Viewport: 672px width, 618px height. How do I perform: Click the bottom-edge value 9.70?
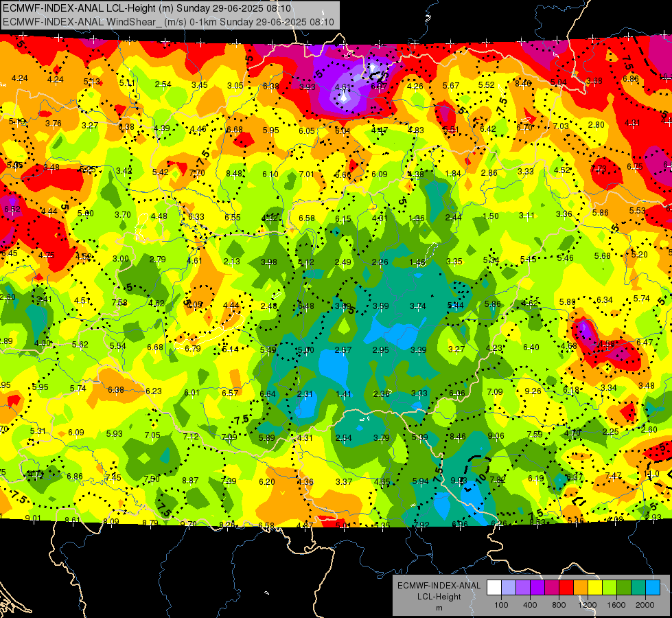(188, 524)
